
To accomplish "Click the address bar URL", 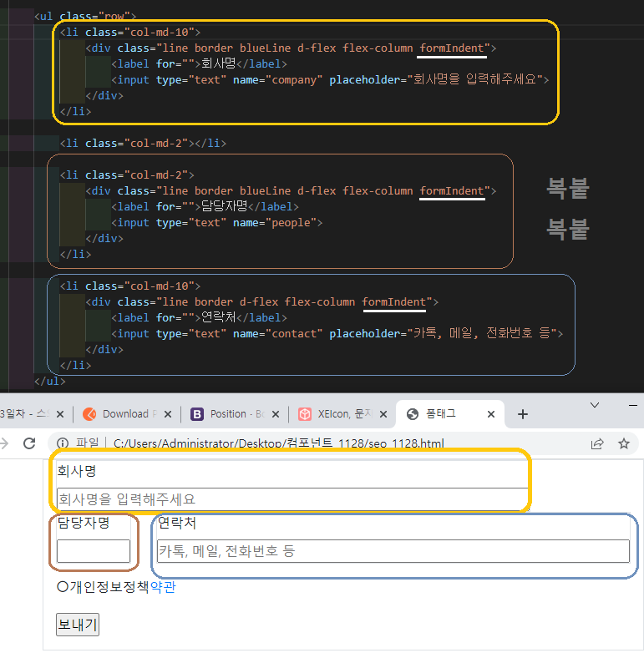I will pos(279,443).
